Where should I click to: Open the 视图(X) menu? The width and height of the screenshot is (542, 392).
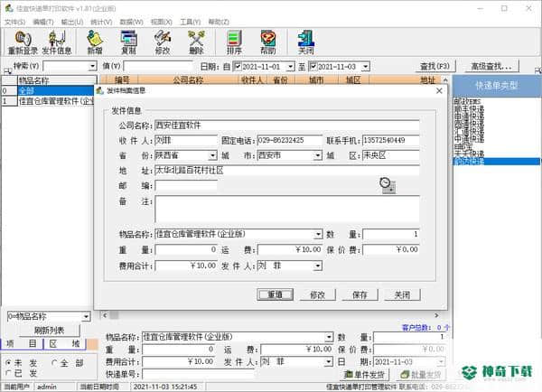(161, 22)
